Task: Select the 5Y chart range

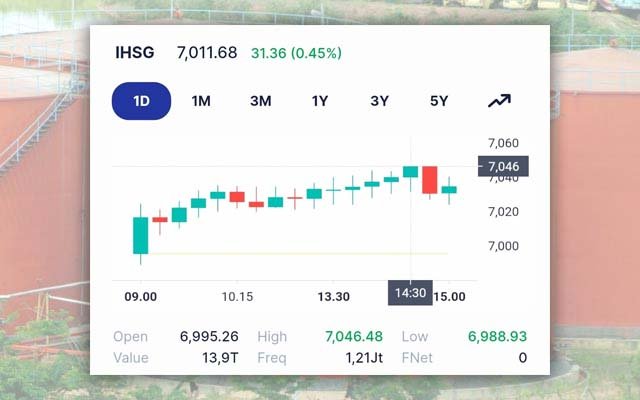Action: click(x=439, y=101)
